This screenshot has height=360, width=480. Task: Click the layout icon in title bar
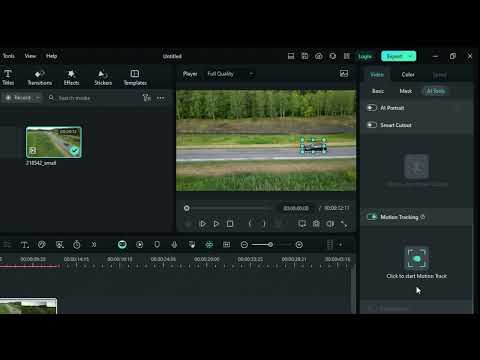pos(291,56)
